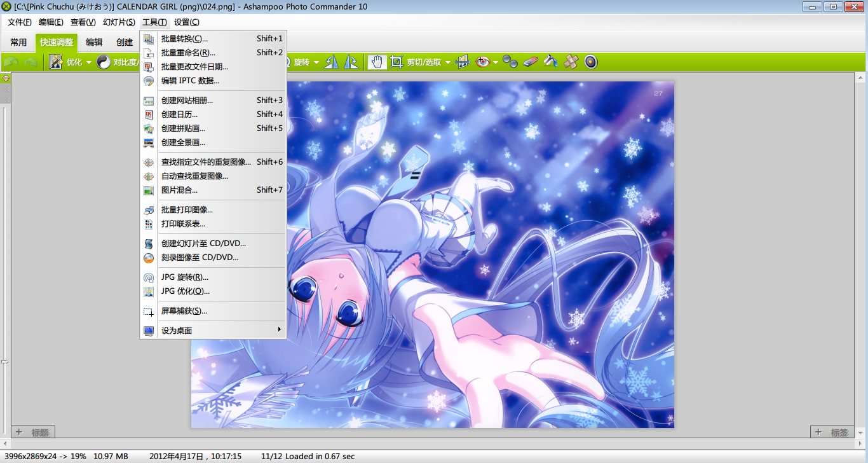Click the redo arrow icon in toolbar
868x463 pixels.
click(30, 62)
